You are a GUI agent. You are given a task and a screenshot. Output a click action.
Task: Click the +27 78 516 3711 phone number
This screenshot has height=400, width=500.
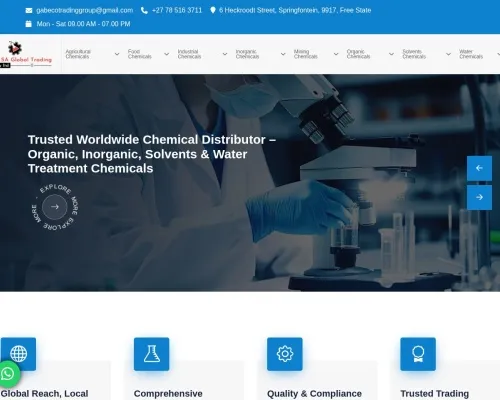177,11
